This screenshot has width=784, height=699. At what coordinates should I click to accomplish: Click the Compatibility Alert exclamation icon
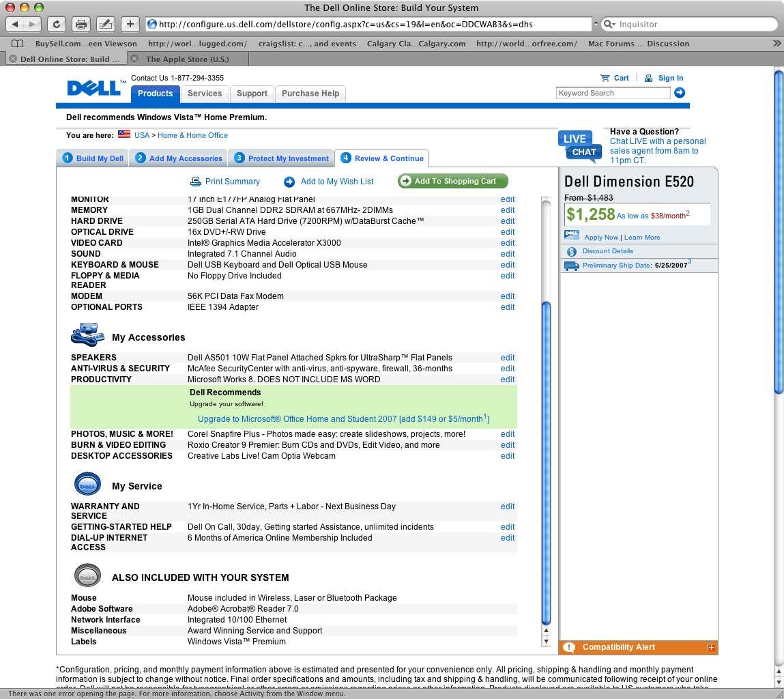click(x=569, y=648)
